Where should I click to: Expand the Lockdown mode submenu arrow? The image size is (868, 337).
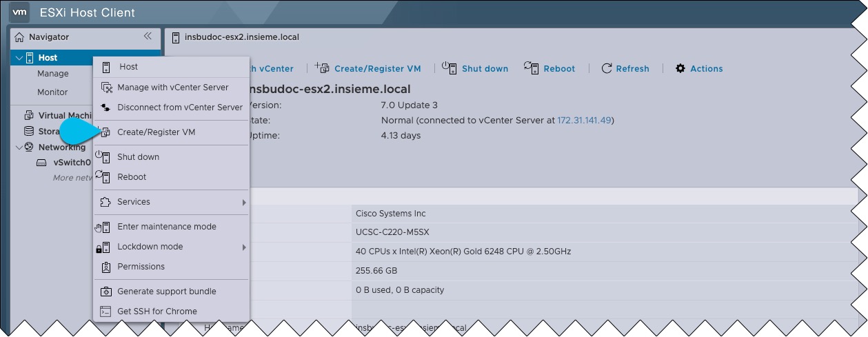(244, 247)
